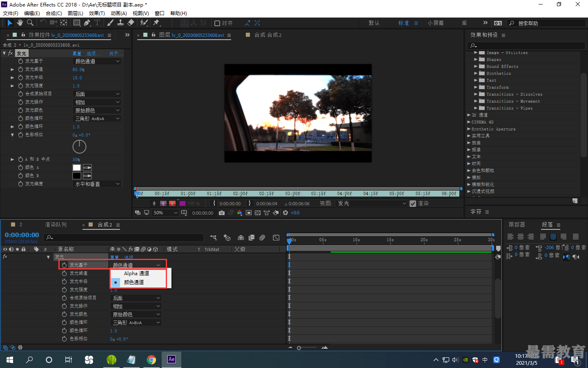Select the Selection arrow tool
Screen dimensions: 588x368
[x=10, y=23]
